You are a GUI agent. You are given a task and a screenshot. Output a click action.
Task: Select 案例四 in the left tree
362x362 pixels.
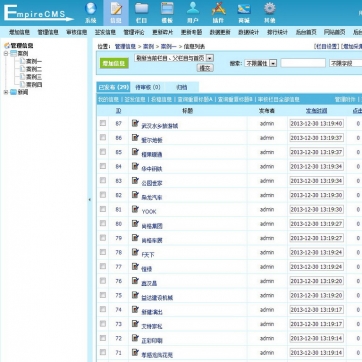(x=34, y=85)
